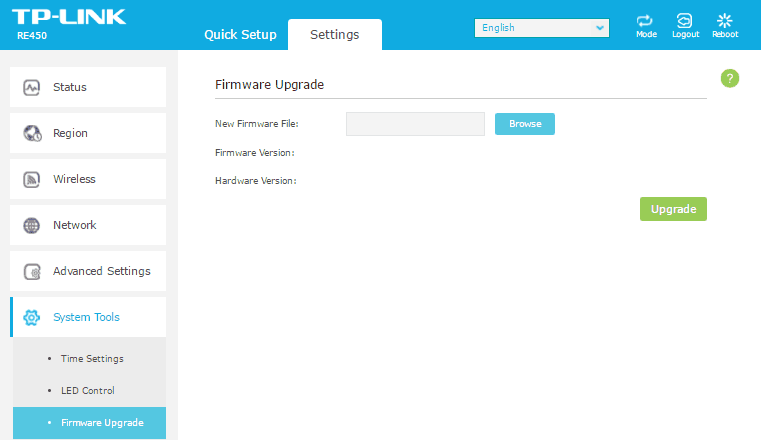Click the Reboot icon

tap(725, 21)
